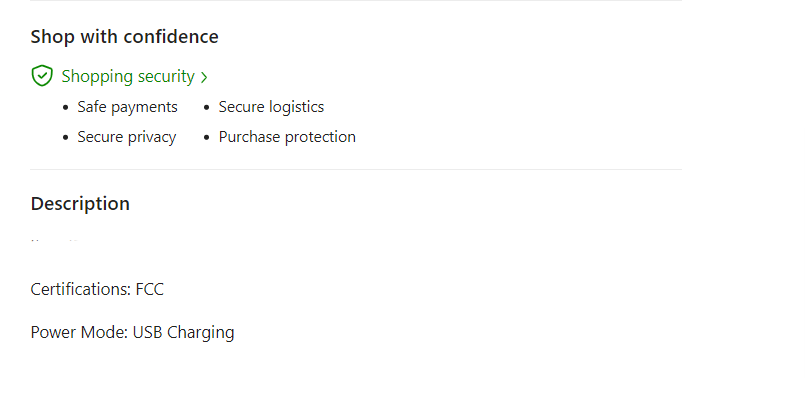Click the word FCC in certifications
This screenshot has height=408, width=805.
149,290
